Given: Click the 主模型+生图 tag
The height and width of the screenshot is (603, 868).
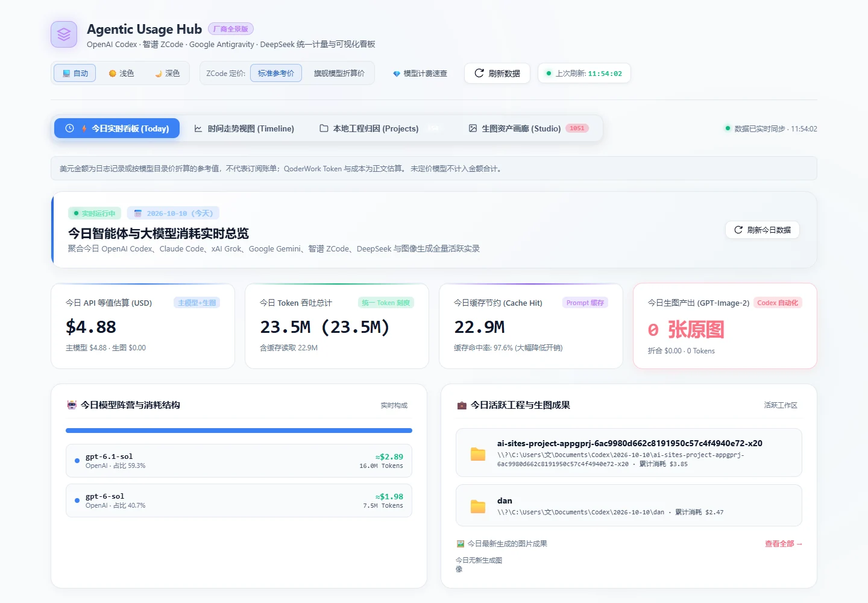Looking at the screenshot, I should 197,303.
